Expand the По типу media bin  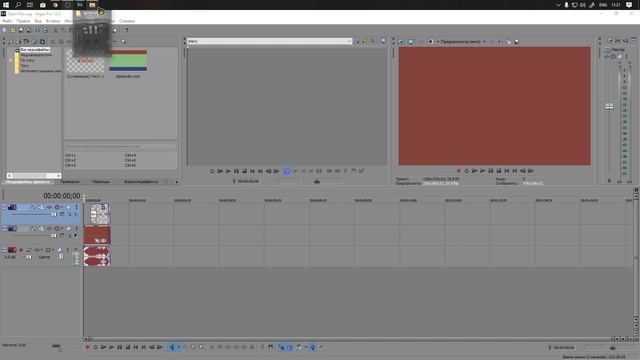tap(11, 60)
